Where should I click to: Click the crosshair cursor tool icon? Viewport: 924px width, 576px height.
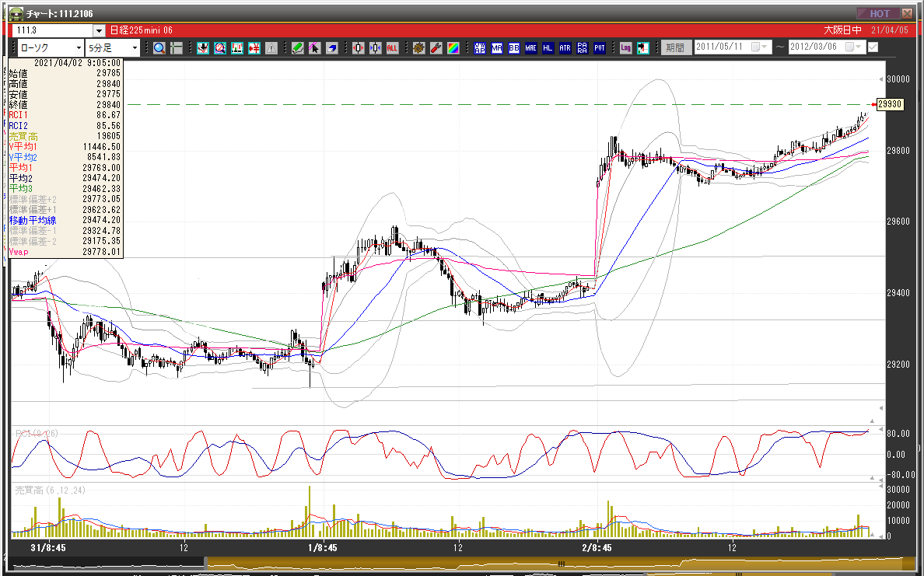177,48
